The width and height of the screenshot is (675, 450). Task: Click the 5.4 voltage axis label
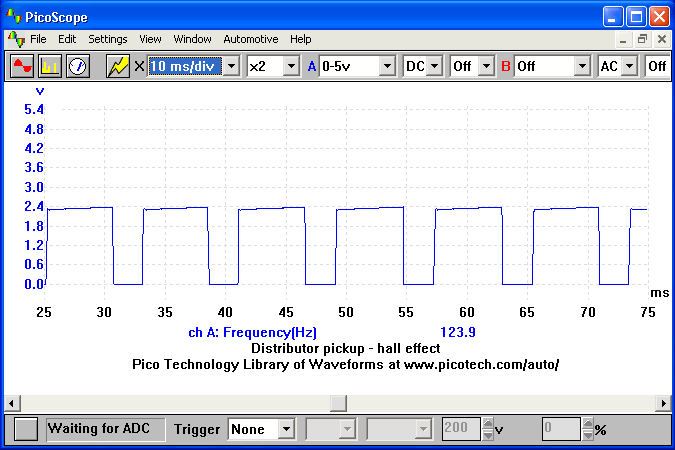[34, 109]
